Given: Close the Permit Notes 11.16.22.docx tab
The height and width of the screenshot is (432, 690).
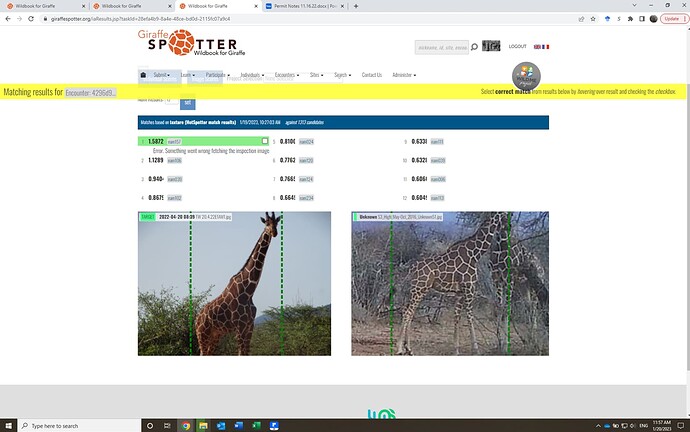Looking at the screenshot, I should [343, 6].
